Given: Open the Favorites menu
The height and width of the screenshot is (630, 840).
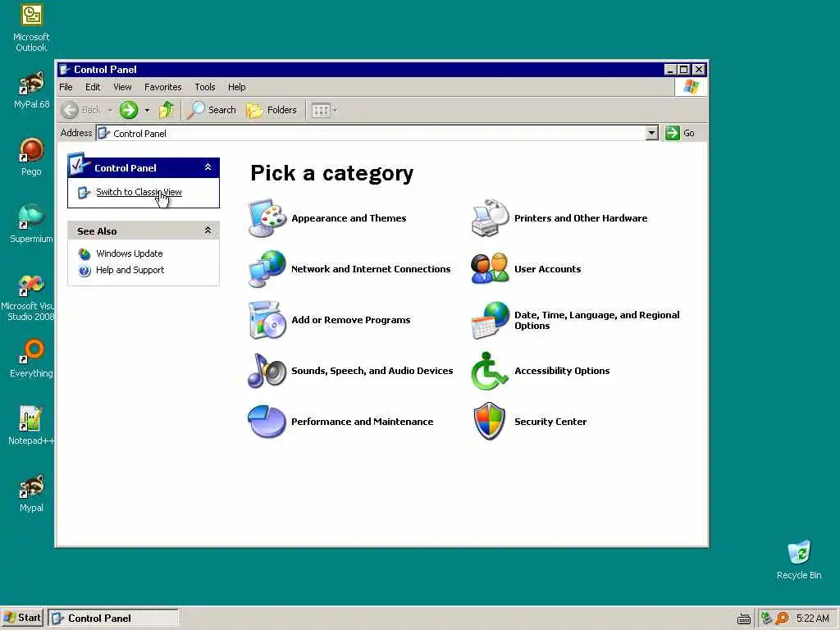Looking at the screenshot, I should (163, 87).
